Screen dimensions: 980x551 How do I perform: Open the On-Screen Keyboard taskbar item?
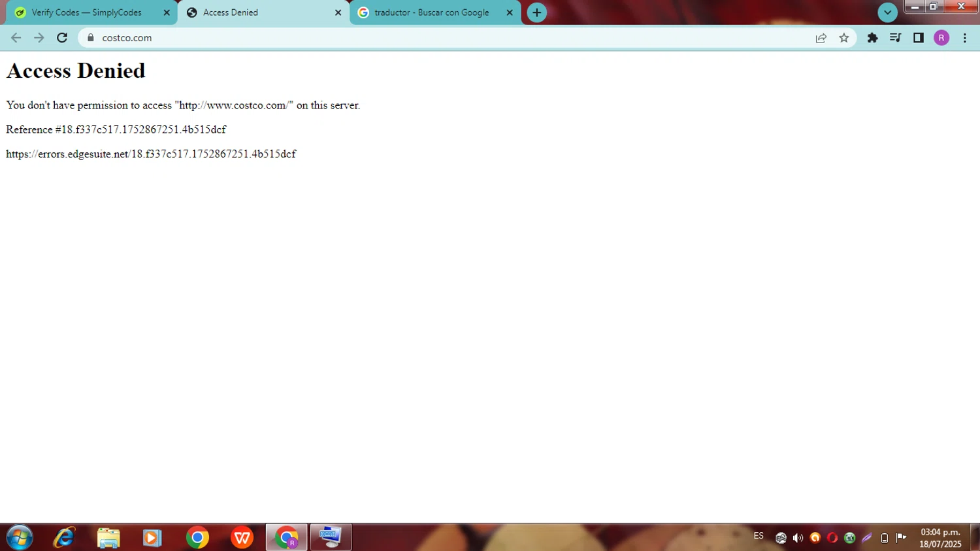point(331,538)
